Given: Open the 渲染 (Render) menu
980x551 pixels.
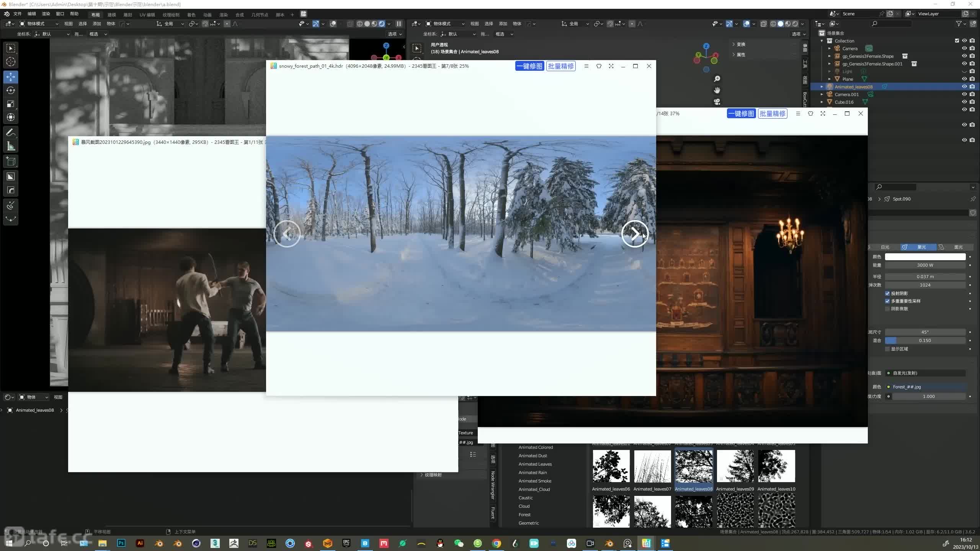Looking at the screenshot, I should (46, 14).
